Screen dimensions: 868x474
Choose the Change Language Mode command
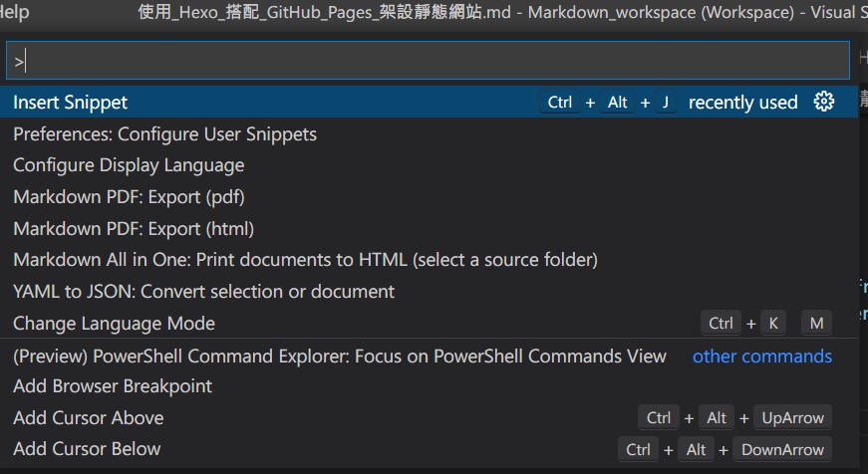coord(430,323)
